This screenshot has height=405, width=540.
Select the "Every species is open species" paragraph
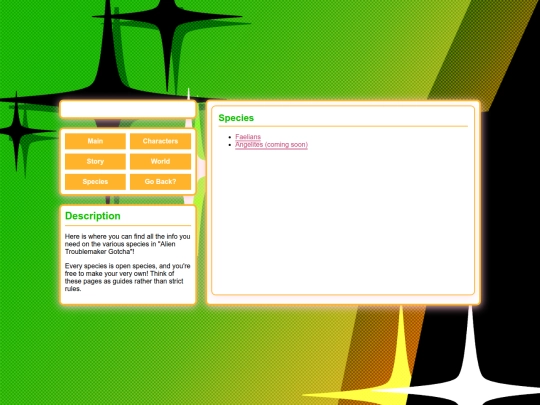pos(128,277)
